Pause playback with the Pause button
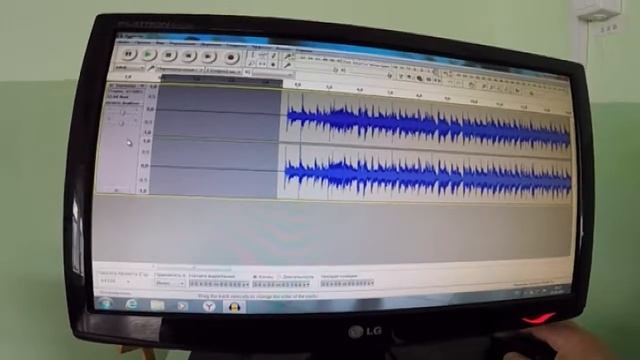Image resolution: width=640 pixels, height=360 pixels. [x=128, y=53]
